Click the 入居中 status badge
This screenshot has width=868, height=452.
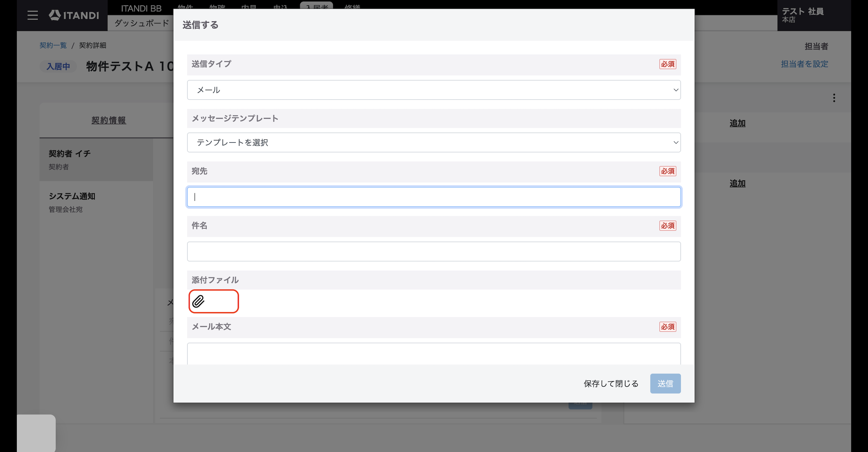click(x=58, y=66)
